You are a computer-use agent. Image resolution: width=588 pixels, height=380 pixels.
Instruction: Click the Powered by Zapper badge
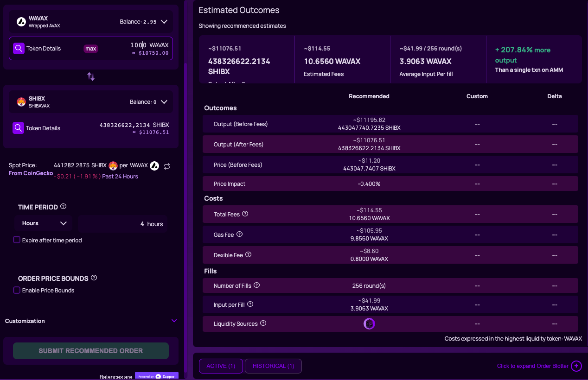[157, 376]
